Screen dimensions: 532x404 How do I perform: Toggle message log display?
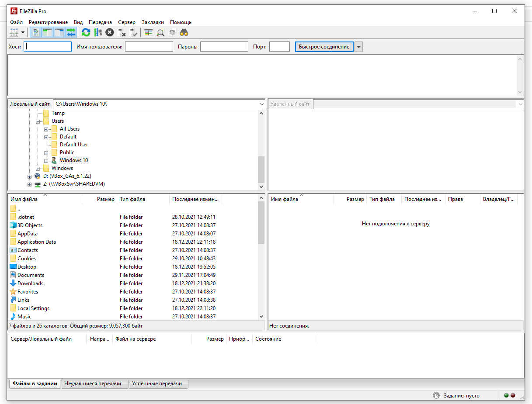36,32
